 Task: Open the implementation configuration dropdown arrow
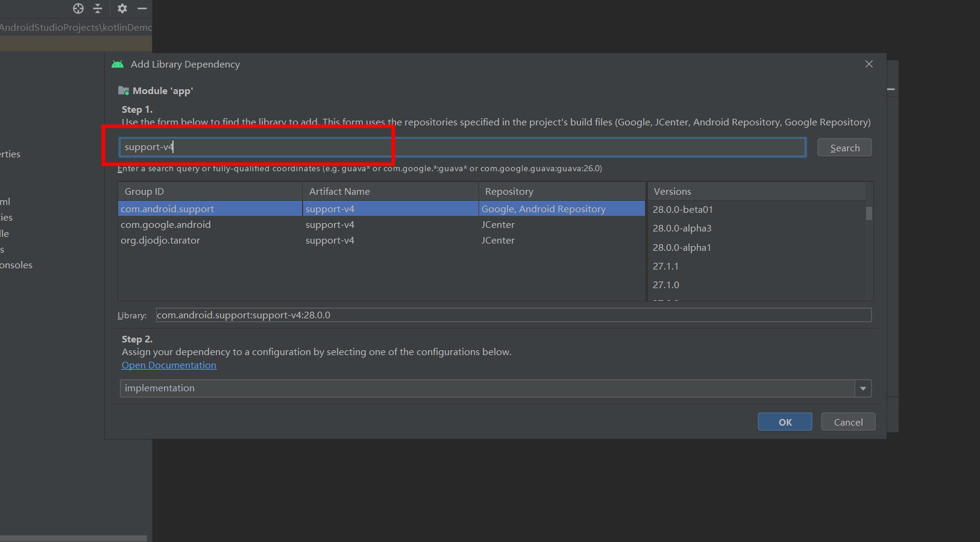[863, 388]
